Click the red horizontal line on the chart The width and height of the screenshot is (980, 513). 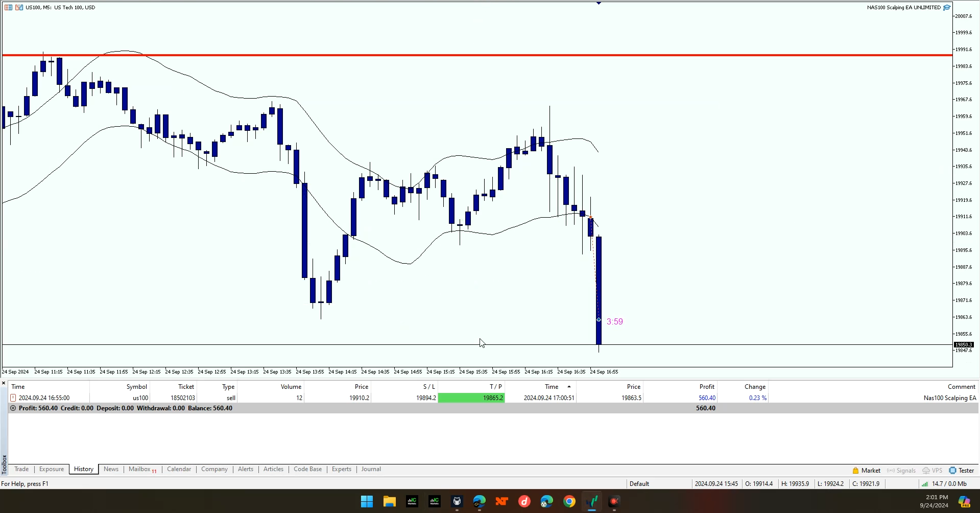click(477, 55)
